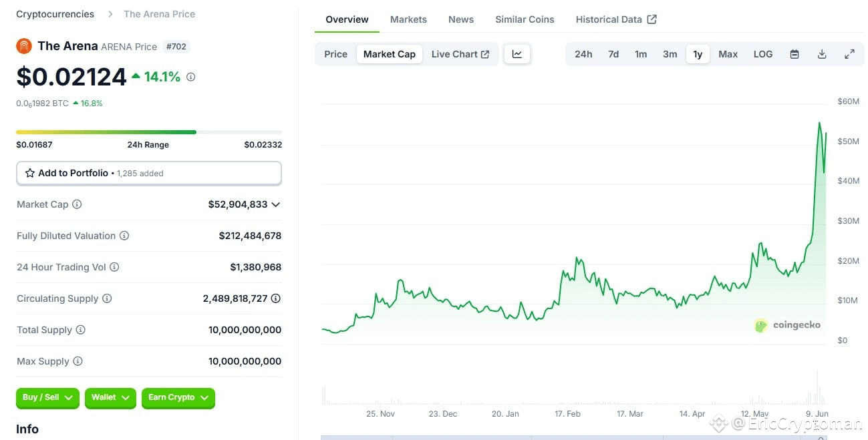
Task: Click Add to Portfolio button
Action: [149, 173]
